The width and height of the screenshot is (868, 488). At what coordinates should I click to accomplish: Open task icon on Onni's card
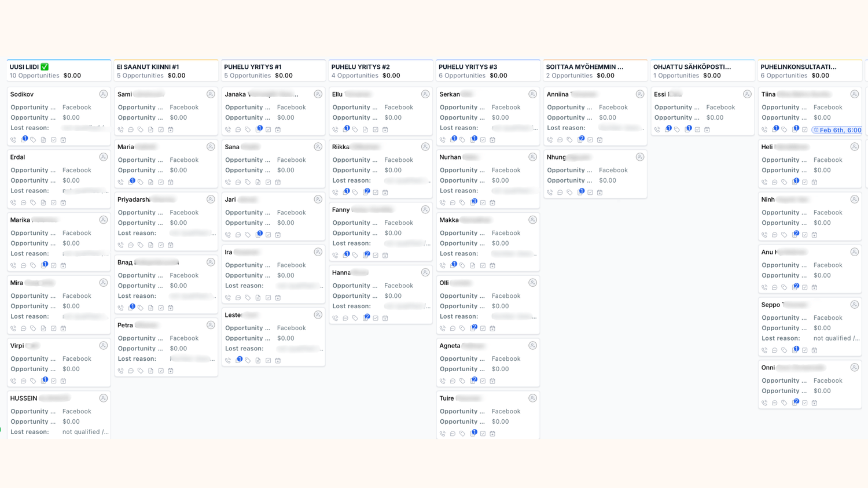804,403
